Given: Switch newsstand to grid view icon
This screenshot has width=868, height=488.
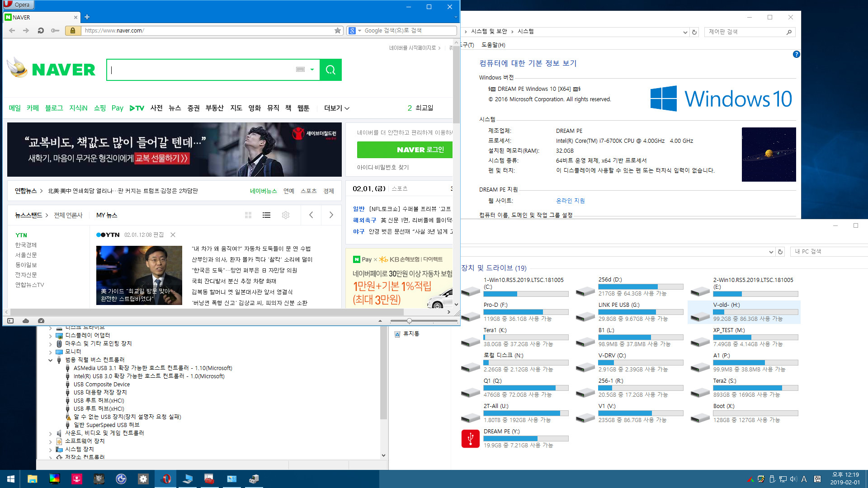Looking at the screenshot, I should pos(248,215).
